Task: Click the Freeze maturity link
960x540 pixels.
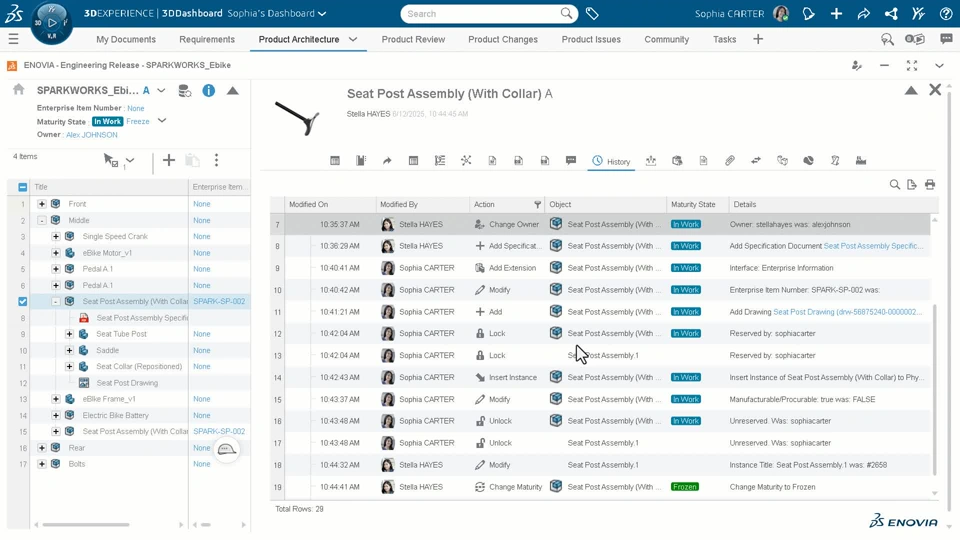Action: pyautogui.click(x=138, y=121)
